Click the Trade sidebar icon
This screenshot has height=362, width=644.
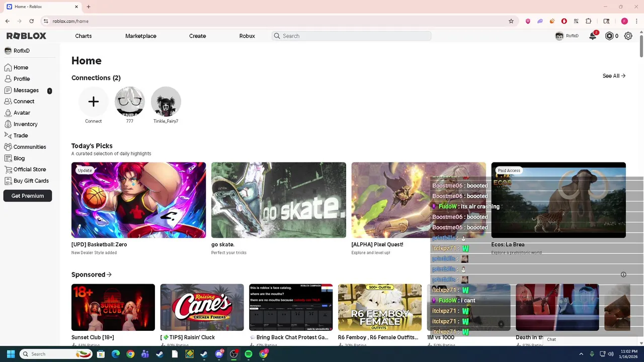coord(8,135)
